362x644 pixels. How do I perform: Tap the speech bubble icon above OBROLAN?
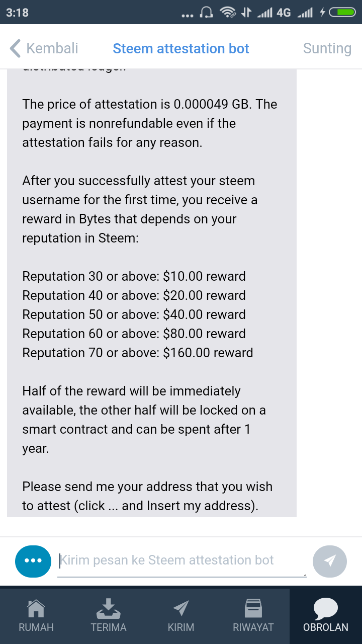(325, 609)
